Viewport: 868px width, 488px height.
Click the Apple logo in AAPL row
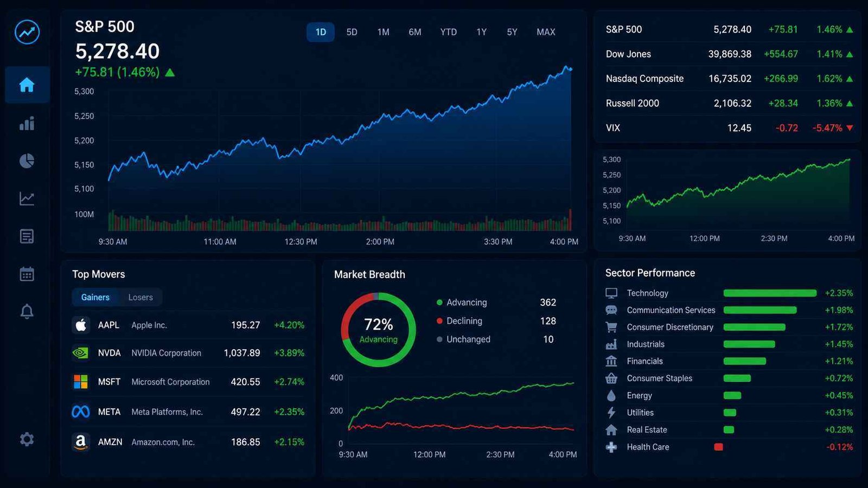click(x=81, y=325)
